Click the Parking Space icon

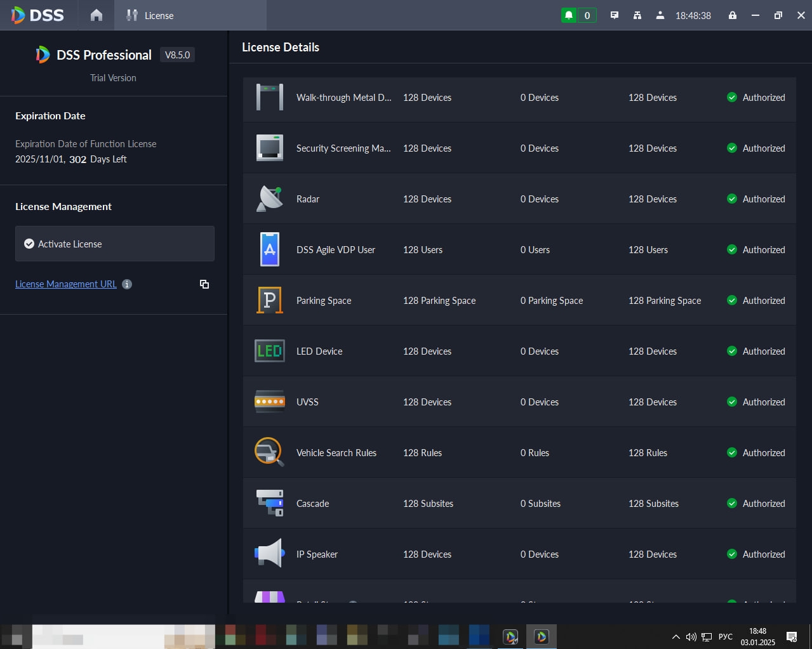270,300
